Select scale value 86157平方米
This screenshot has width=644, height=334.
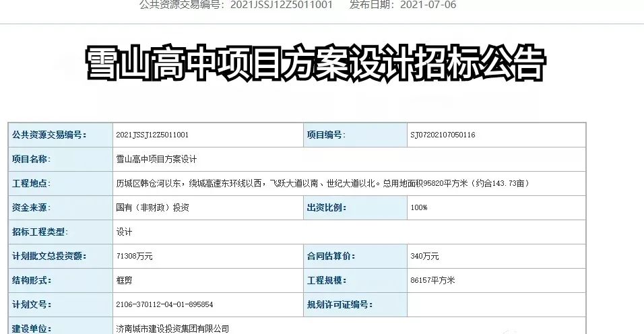pyautogui.click(x=432, y=280)
